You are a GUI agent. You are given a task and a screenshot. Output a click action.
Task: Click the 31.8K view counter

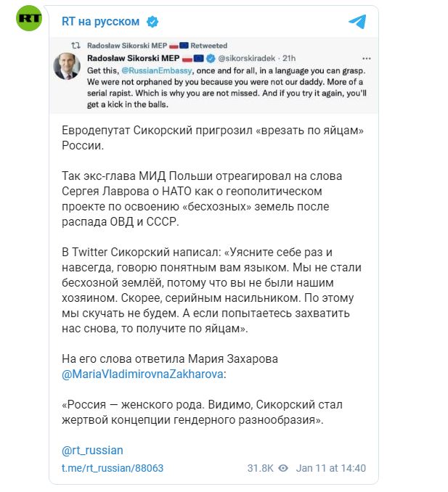[x=260, y=468]
